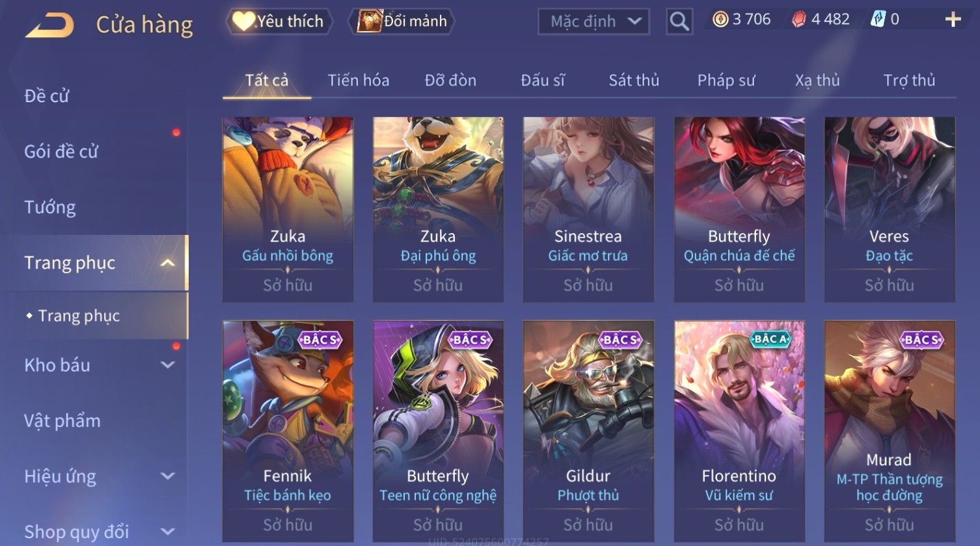Expand the Hiệu ứng sidebar section
This screenshot has width=980, height=546.
(168, 476)
